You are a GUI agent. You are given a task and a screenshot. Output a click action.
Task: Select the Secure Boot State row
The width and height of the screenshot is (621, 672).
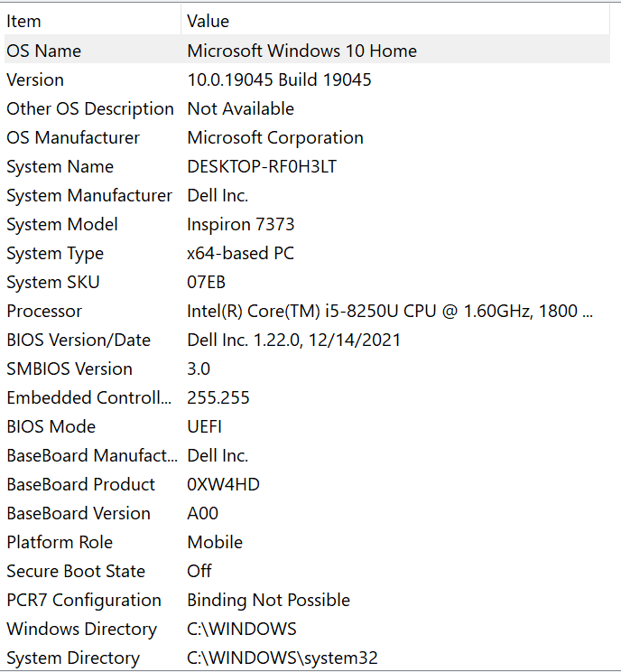coord(307,571)
